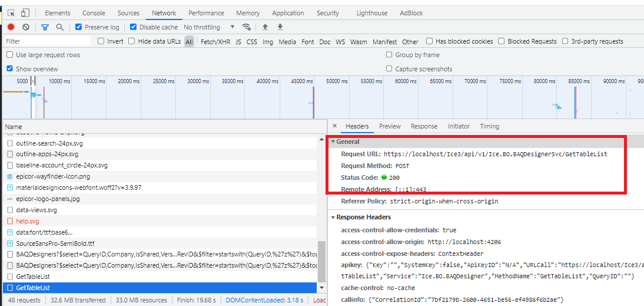
Task: Check Blocked Requests checkbox
Action: click(x=502, y=41)
